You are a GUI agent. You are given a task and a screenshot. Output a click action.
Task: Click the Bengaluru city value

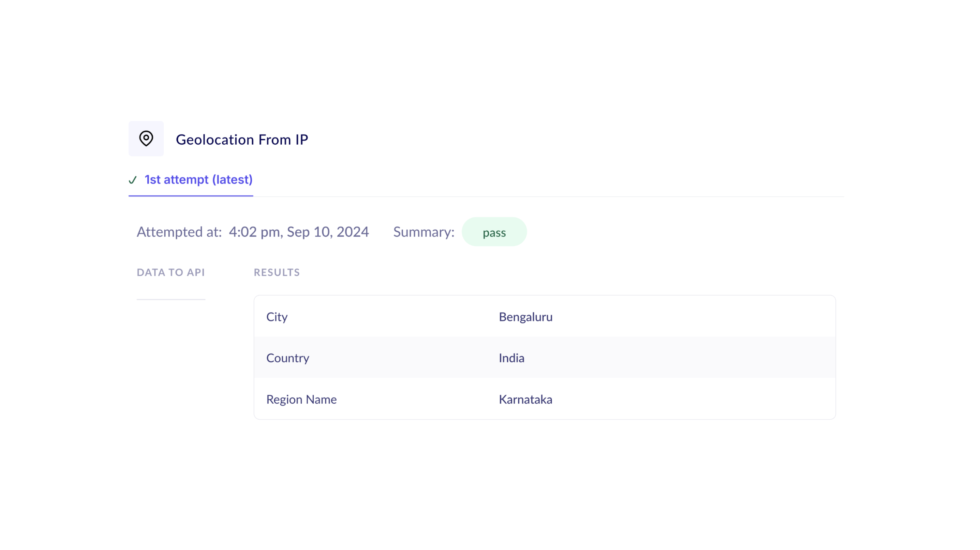[x=525, y=317]
